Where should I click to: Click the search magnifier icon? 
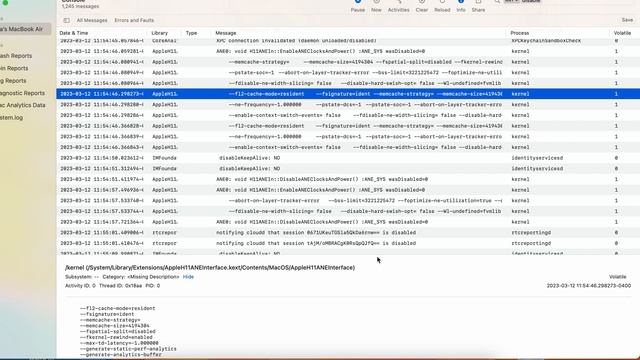[497, 2]
